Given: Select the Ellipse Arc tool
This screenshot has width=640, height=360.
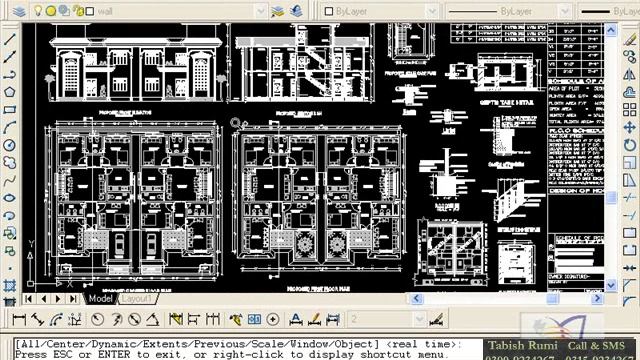Looking at the screenshot, I should (9, 215).
